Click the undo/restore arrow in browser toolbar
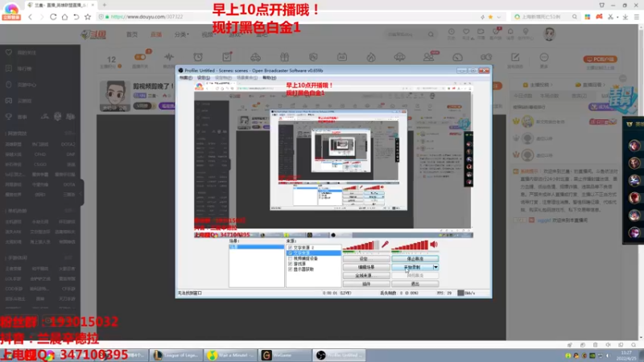Image resolution: width=644 pixels, height=362 pixels. point(76,17)
